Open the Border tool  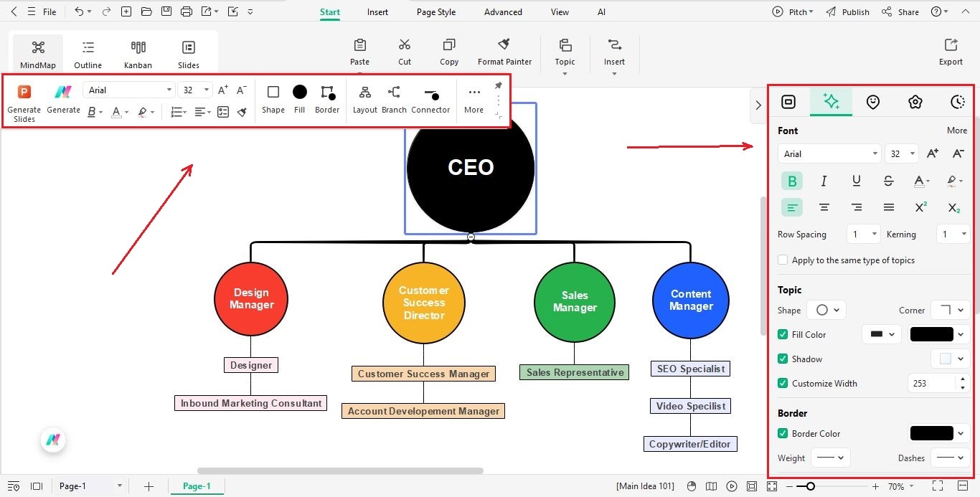pos(327,98)
